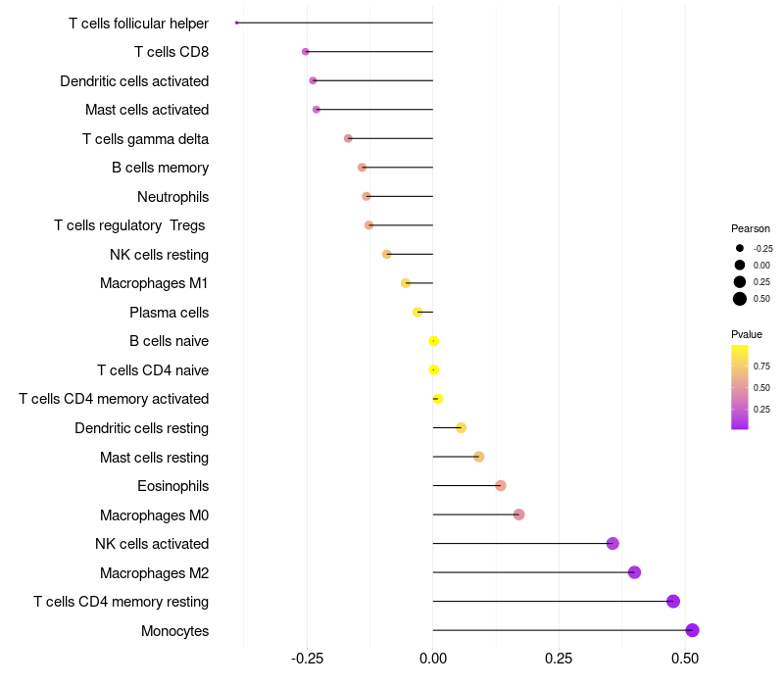Click the T cells CD4 memory resting dot
The image size is (784, 686).
click(x=672, y=602)
